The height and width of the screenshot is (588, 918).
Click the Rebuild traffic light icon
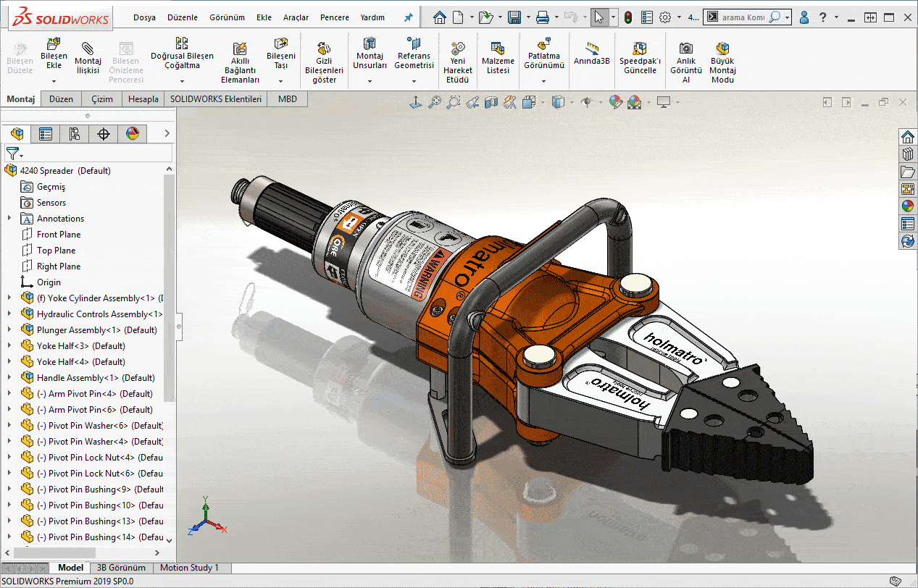(x=627, y=17)
